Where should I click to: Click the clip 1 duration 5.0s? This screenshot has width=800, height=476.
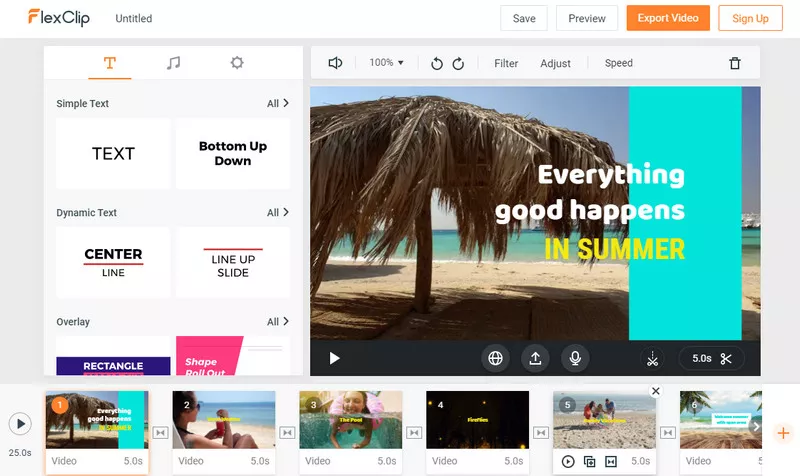coord(133,461)
